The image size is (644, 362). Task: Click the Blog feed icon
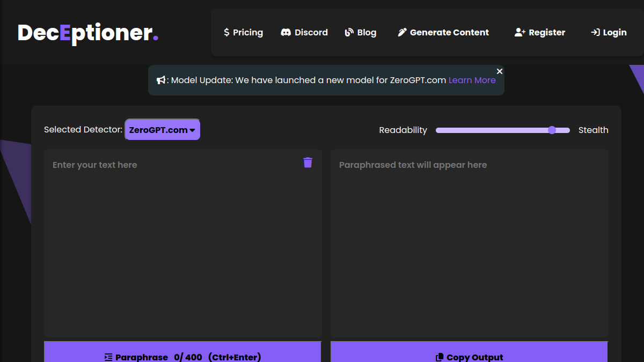coord(349,33)
